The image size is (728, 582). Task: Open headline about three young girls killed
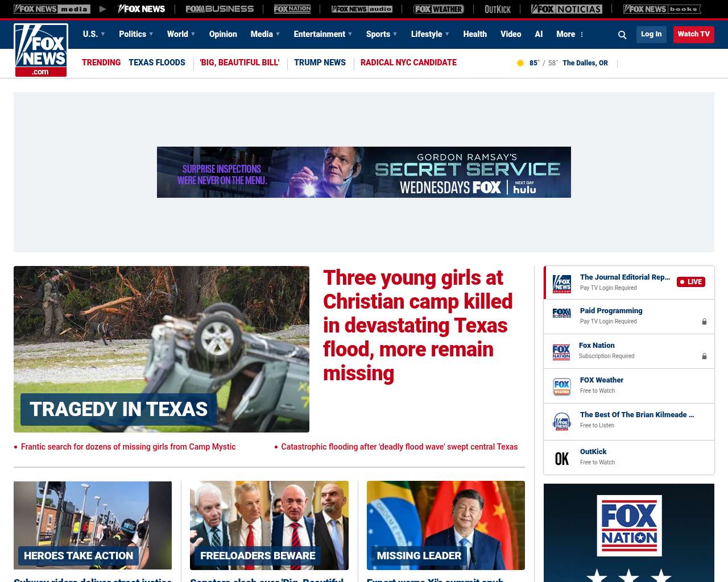tap(418, 325)
